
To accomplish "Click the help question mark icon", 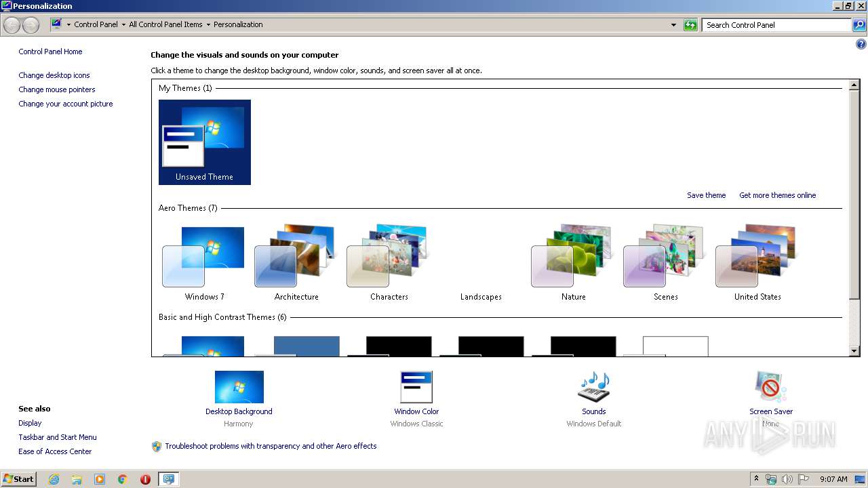I will (x=861, y=45).
